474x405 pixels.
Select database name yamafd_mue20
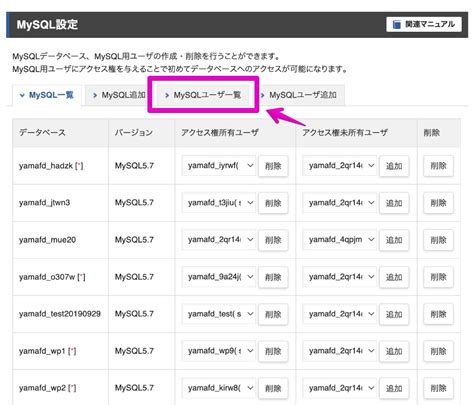coord(47,240)
